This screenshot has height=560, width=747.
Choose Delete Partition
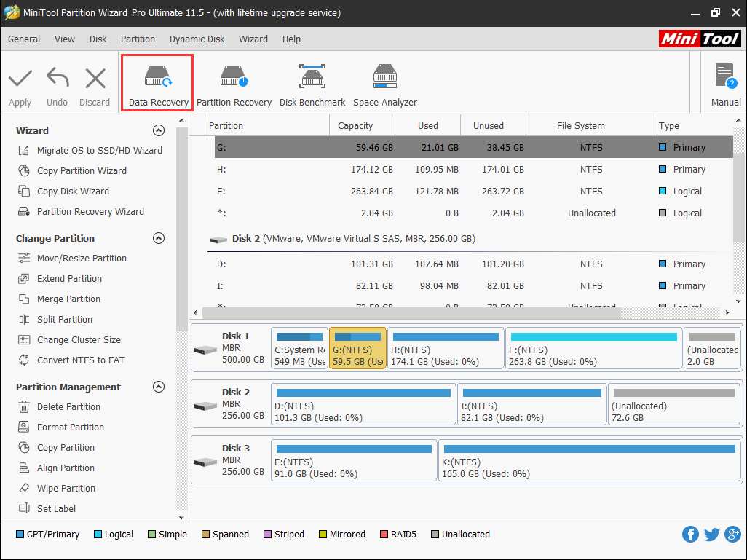60,407
